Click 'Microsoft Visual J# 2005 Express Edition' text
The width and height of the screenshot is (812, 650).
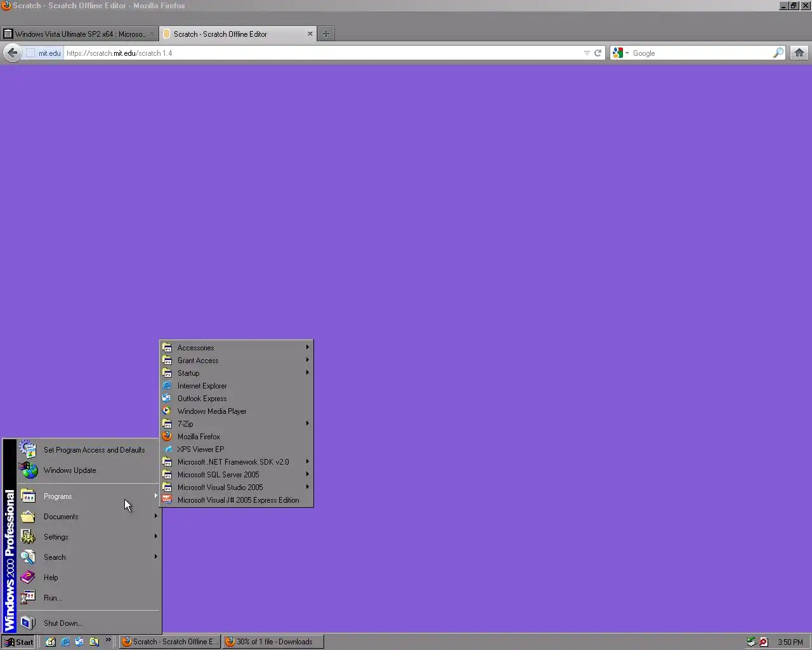[x=238, y=500]
